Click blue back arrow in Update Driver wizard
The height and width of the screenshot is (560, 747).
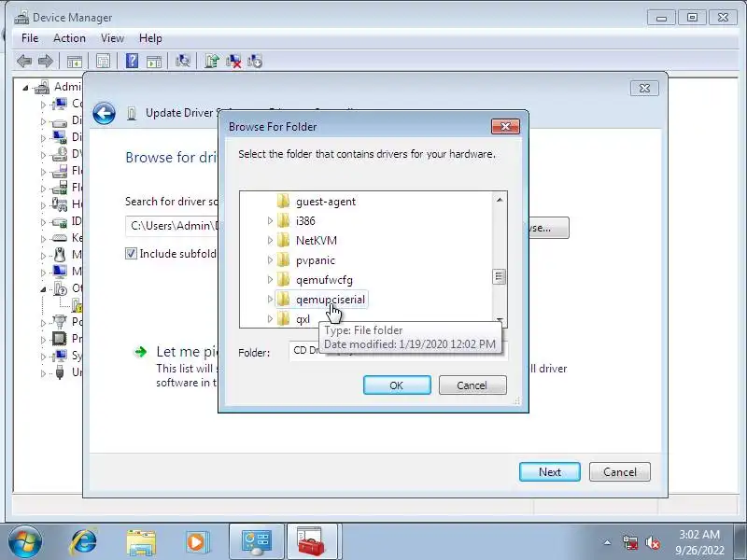click(x=104, y=114)
